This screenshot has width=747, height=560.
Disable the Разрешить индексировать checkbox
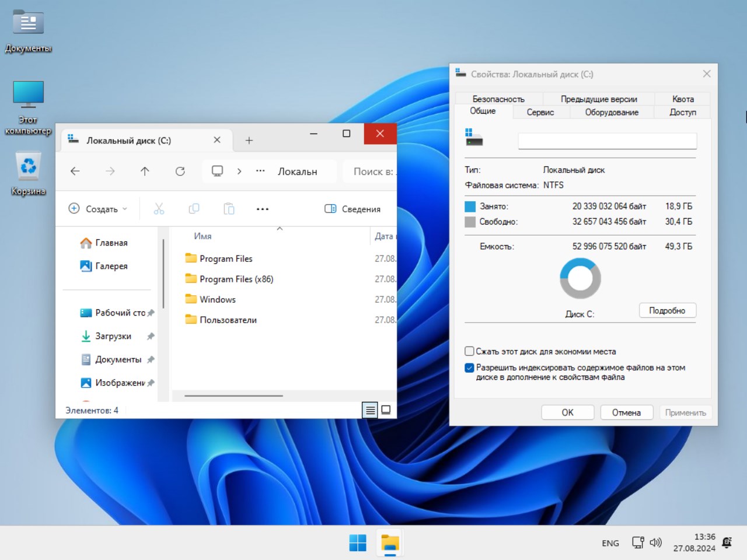click(469, 367)
